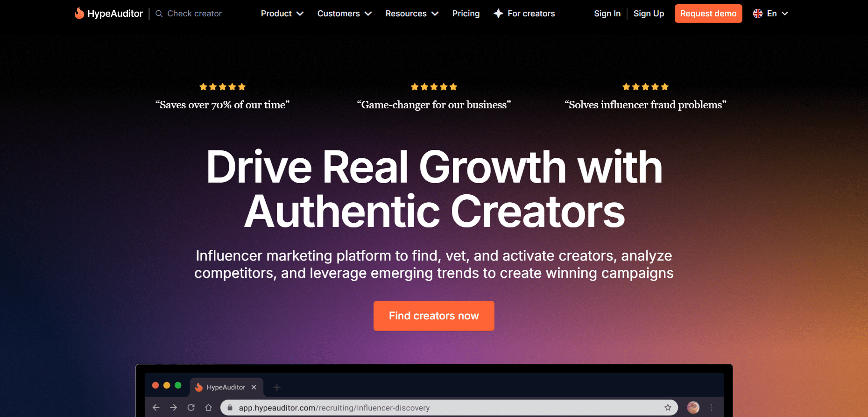This screenshot has height=417, width=868.
Task: Click the forward arrow in mock browser
Action: (x=174, y=408)
